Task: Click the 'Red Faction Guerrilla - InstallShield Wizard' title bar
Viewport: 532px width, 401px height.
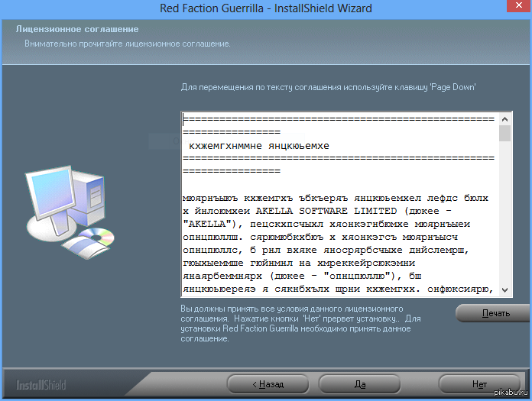Action: [266, 8]
